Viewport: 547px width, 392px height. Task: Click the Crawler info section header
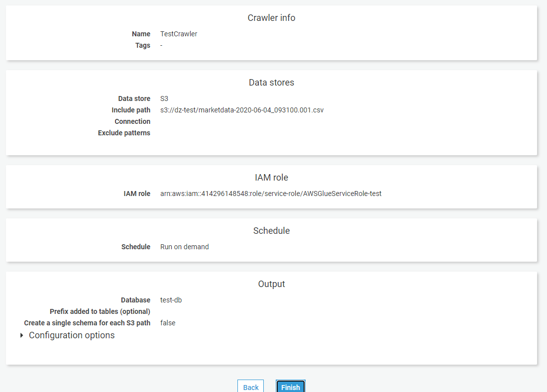271,18
